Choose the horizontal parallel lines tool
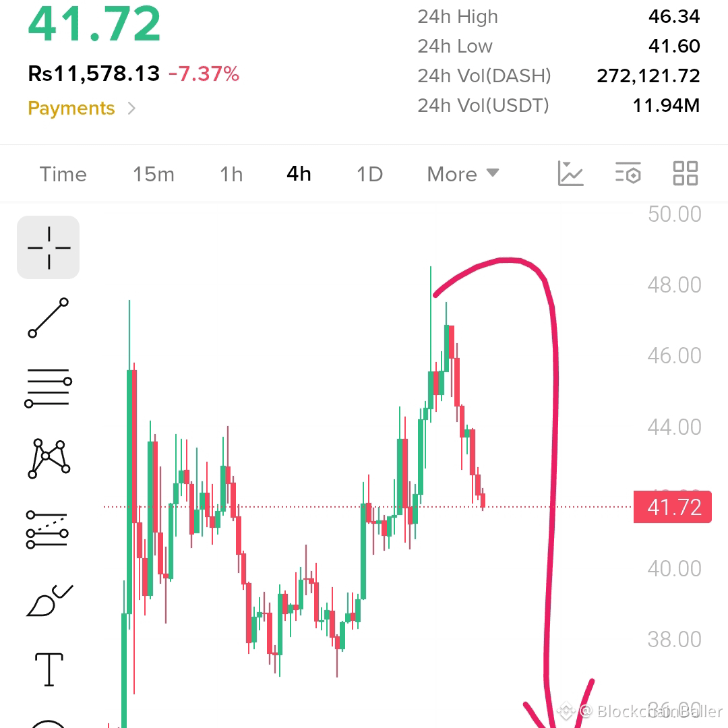The image size is (728, 728). tap(49, 388)
